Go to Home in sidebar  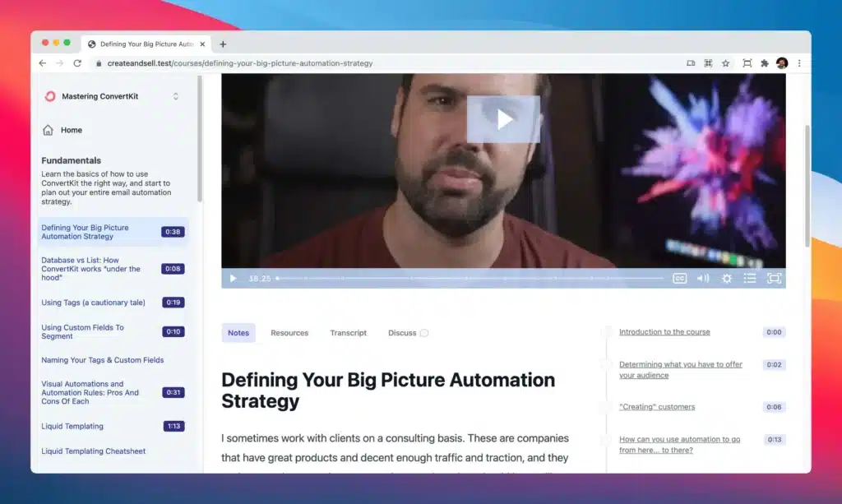(x=71, y=130)
